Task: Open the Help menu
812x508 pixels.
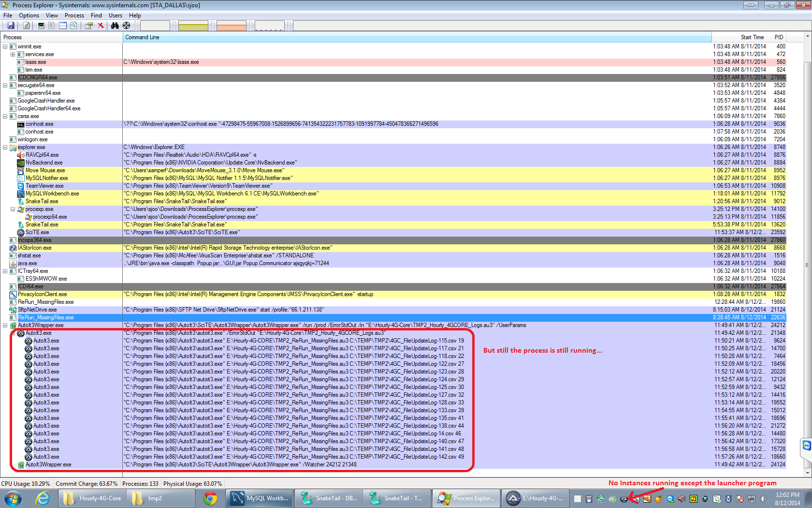Action: point(135,15)
